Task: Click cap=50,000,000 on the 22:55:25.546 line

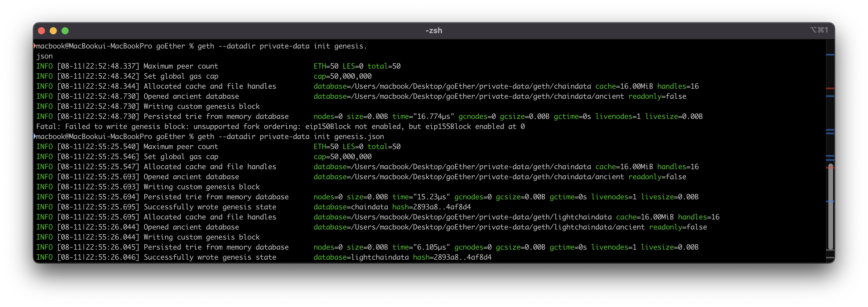Action: 342,157
